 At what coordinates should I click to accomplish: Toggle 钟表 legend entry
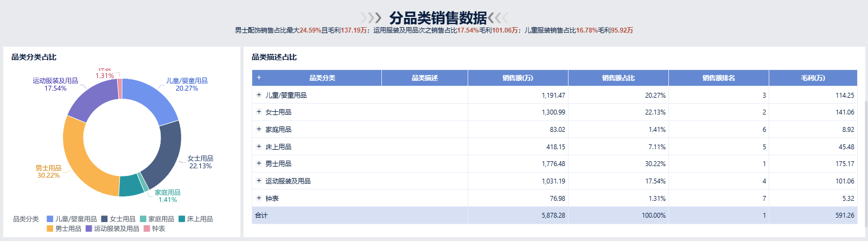[155, 229]
